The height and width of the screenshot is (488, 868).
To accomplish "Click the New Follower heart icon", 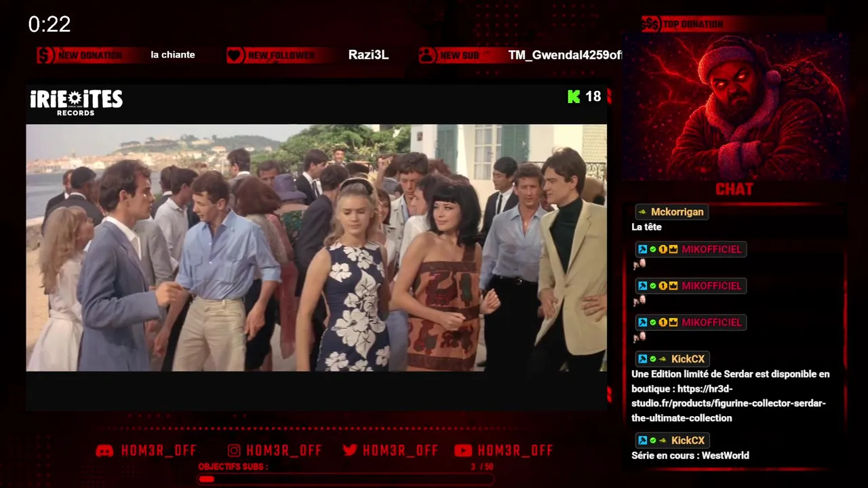I will point(235,55).
